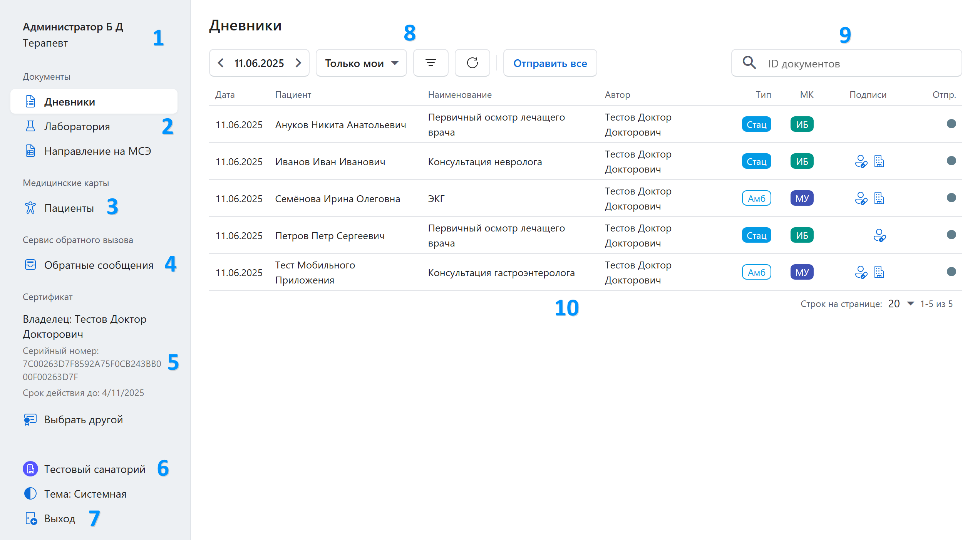Screen dimensions: 980x540
Task: Click Тестовый санаторий organization icon
Action: pyautogui.click(x=30, y=469)
